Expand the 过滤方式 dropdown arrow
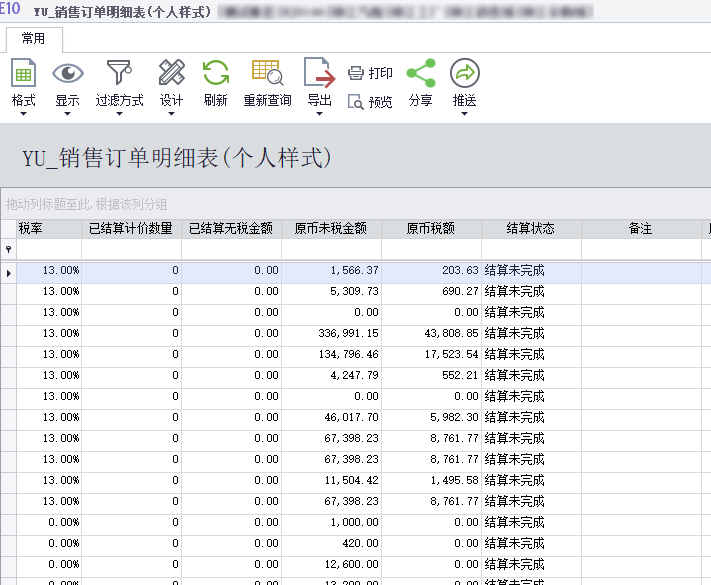This screenshot has width=711, height=585. pyautogui.click(x=119, y=114)
